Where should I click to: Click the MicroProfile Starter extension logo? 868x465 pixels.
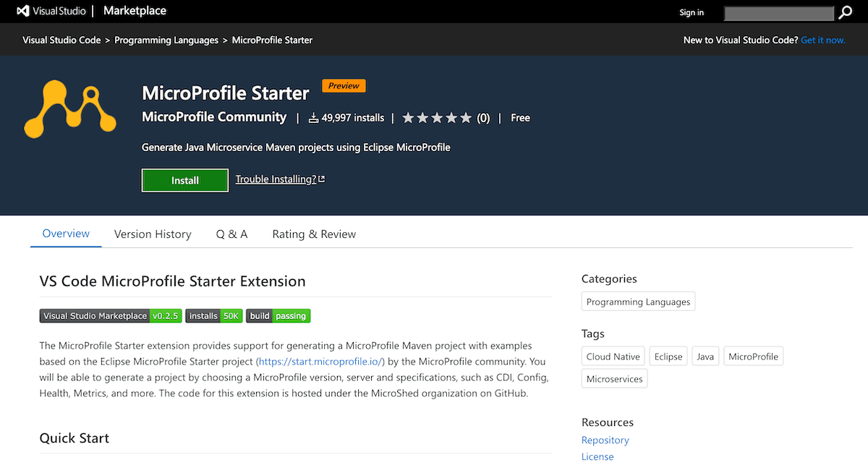coord(70,109)
